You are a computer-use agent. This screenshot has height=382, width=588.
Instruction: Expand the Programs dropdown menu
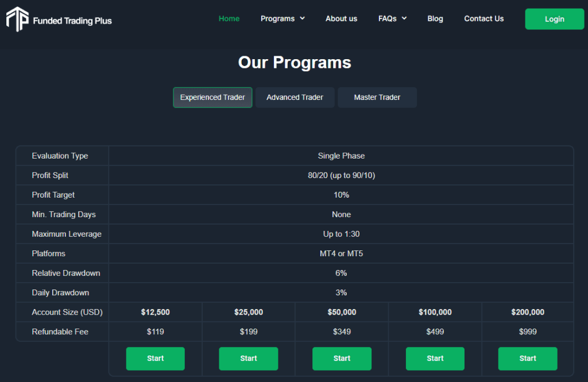click(283, 19)
